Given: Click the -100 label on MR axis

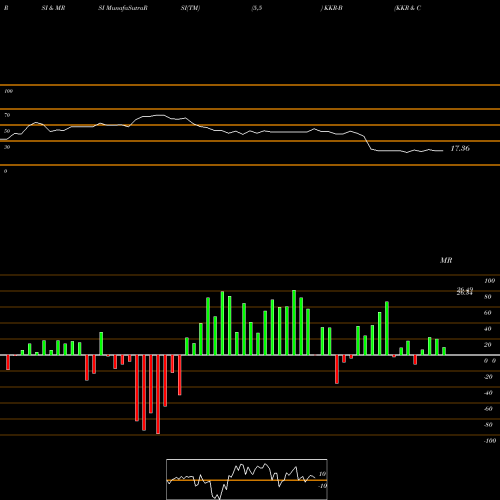Looking at the screenshot, I should pyautogui.click(x=490, y=441).
